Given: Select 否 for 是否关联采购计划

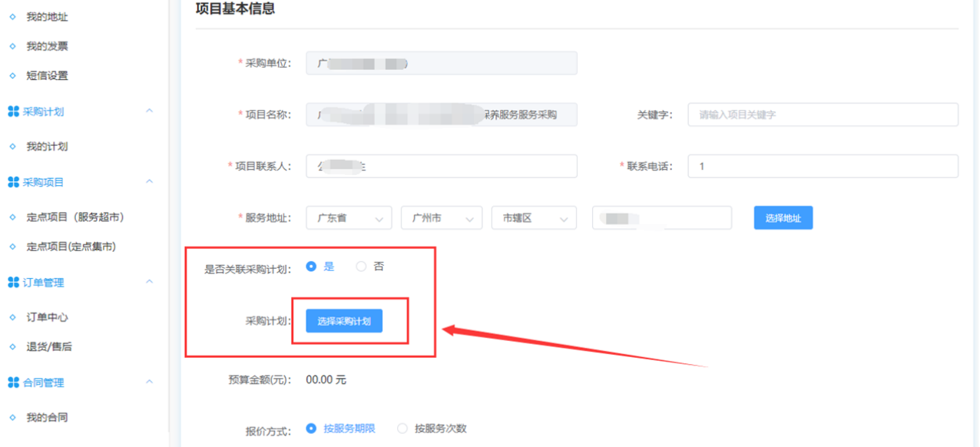Looking at the screenshot, I should 361,267.
